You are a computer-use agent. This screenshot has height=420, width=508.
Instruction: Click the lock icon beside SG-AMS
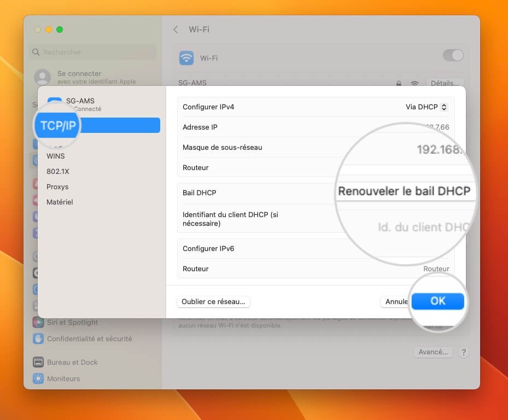click(x=399, y=83)
